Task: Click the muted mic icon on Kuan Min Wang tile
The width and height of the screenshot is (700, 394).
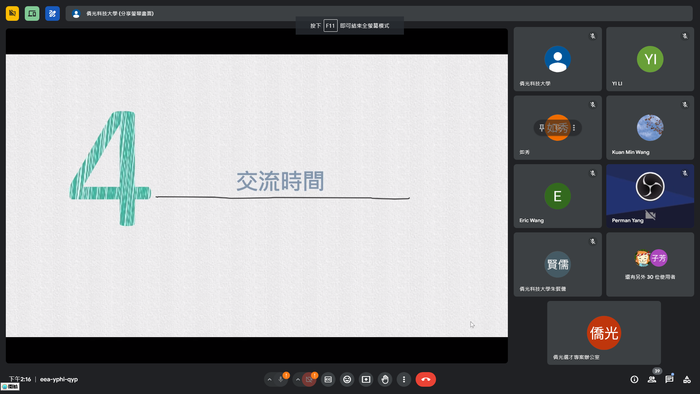Action: [685, 104]
